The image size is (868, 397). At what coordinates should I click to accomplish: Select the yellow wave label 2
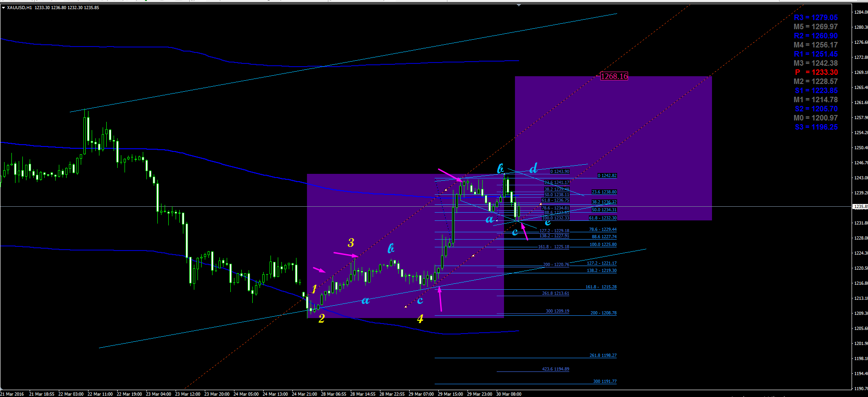point(322,319)
